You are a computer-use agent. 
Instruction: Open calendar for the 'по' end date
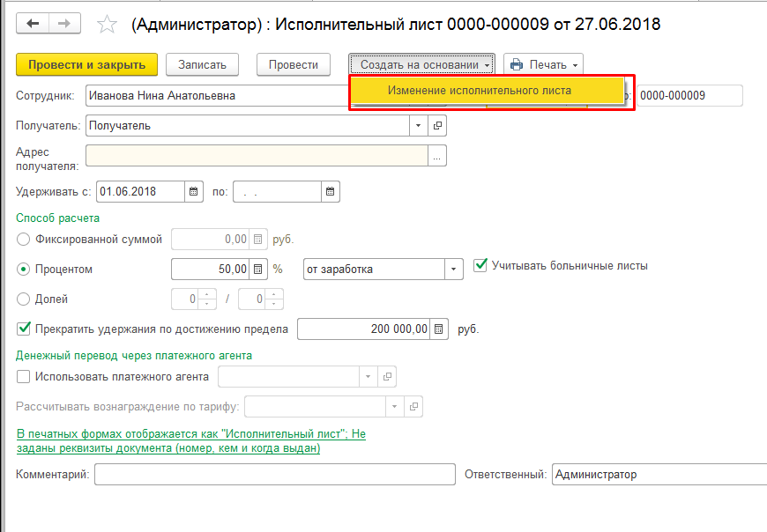pyautogui.click(x=330, y=191)
